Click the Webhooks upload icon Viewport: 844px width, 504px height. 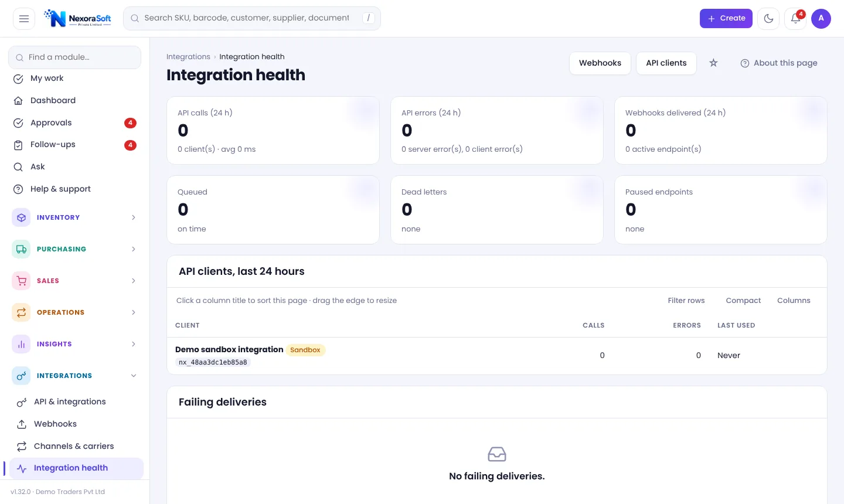pos(22,424)
